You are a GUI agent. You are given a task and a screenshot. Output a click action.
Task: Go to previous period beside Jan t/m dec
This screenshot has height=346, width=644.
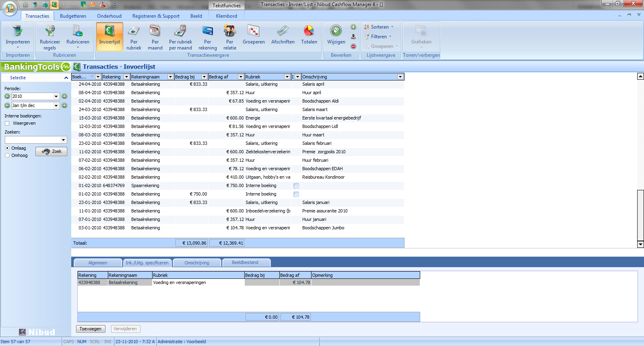tap(7, 105)
